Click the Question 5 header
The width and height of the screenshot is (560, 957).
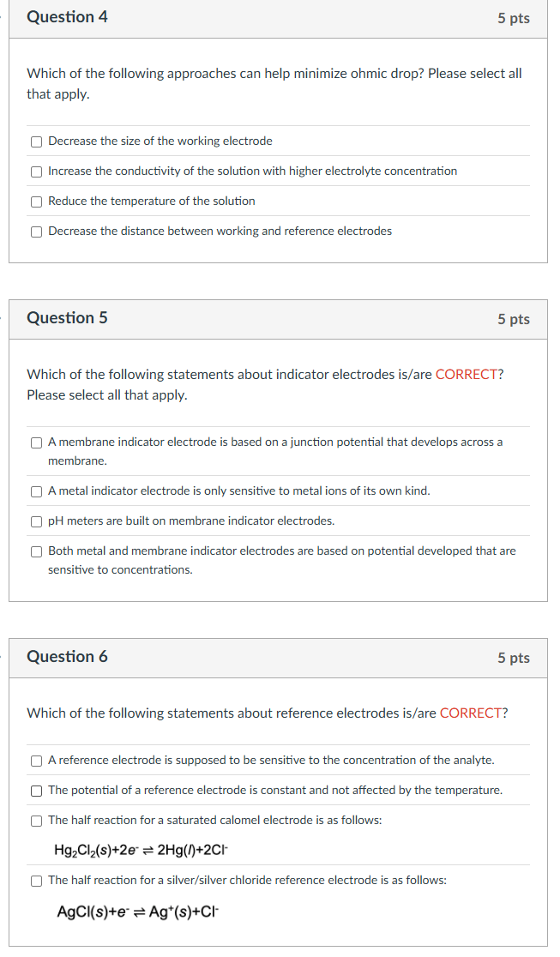click(x=67, y=317)
